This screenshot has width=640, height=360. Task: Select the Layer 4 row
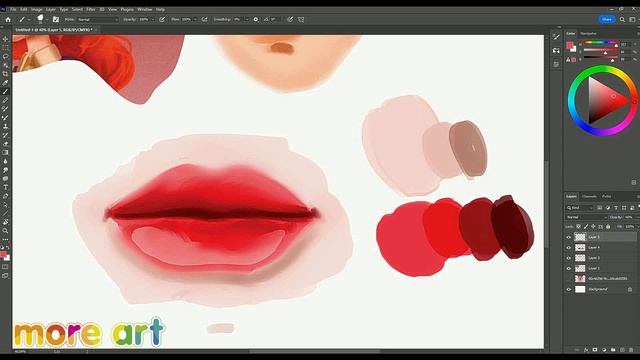pyautogui.click(x=601, y=247)
